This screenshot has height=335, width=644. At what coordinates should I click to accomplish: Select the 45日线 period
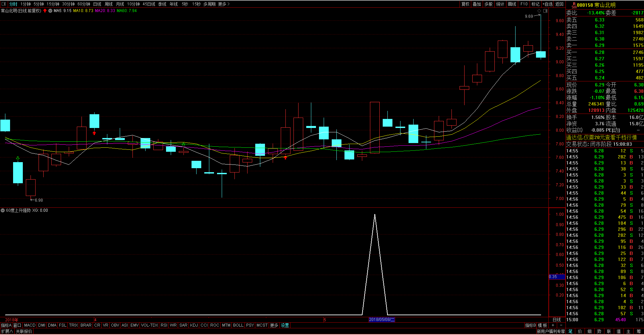(149, 4)
